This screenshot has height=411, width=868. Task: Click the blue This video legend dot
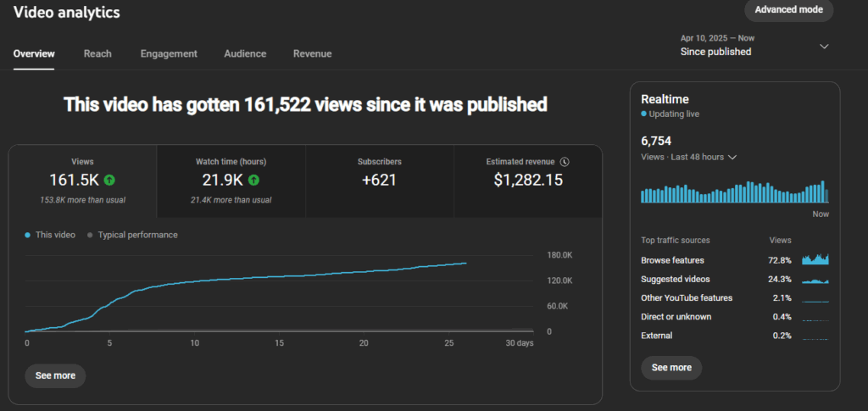tap(29, 235)
